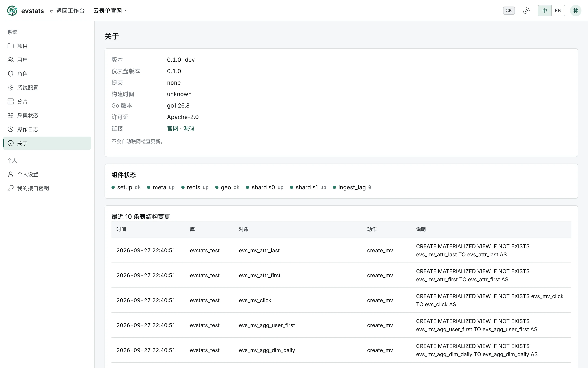The height and width of the screenshot is (368, 588).
Task: Click the key icon for 我的接口密钥
Action: 10,188
